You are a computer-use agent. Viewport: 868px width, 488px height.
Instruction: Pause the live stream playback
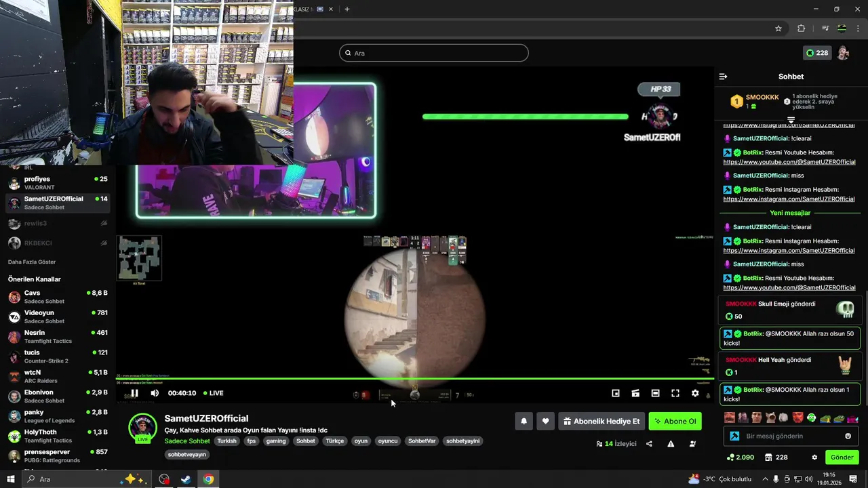(x=134, y=393)
